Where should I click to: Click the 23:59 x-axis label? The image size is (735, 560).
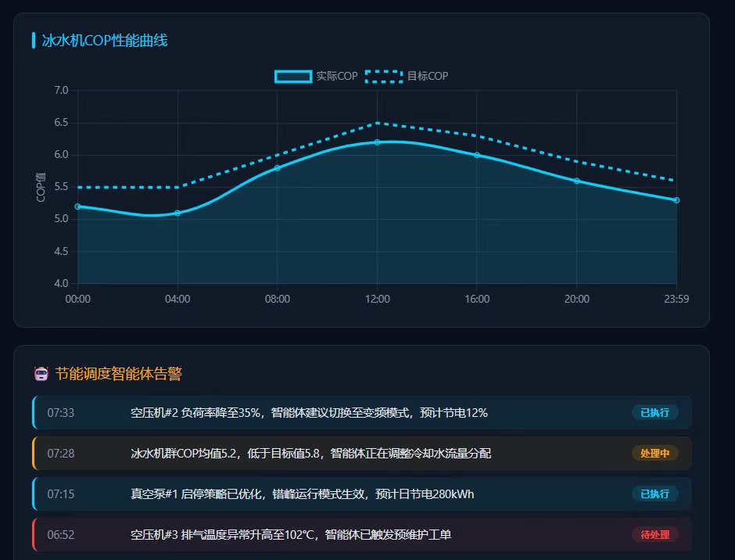pyautogui.click(x=676, y=300)
